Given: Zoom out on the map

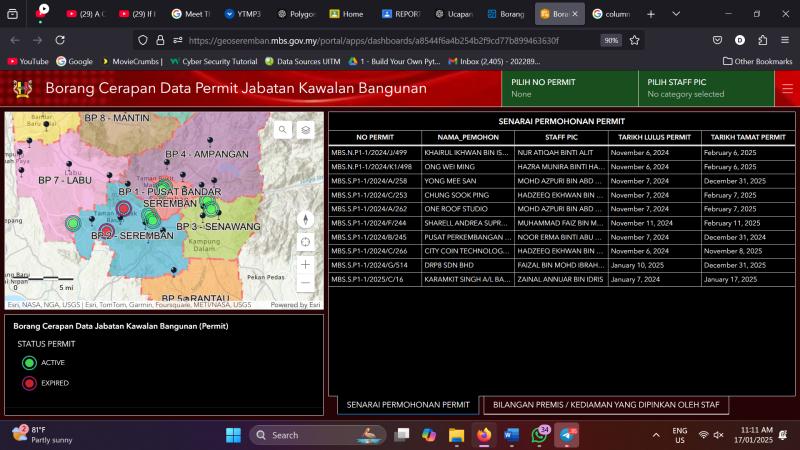Looking at the screenshot, I should click(306, 283).
